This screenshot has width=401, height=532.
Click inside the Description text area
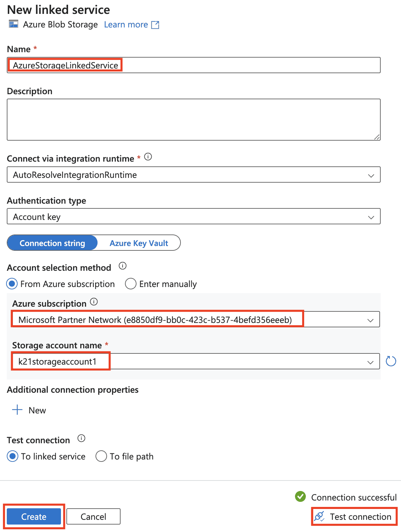[193, 120]
